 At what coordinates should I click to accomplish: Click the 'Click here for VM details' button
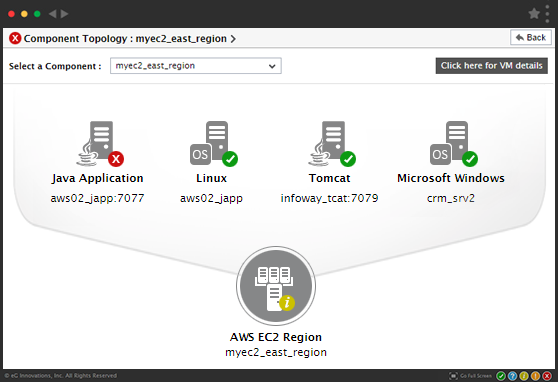click(x=491, y=66)
